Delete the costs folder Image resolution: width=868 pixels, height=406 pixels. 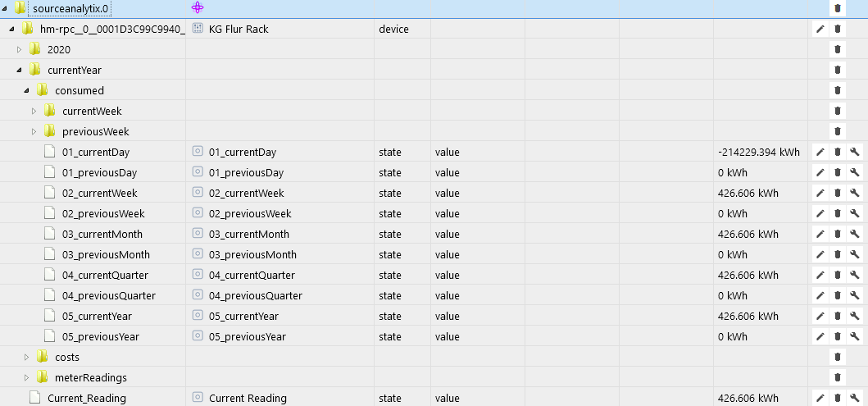click(837, 357)
